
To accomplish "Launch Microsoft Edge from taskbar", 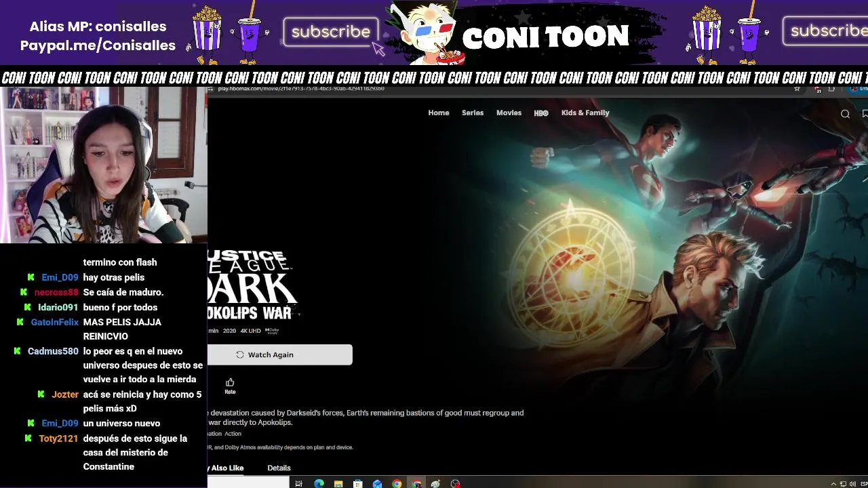I will pyautogui.click(x=319, y=483).
